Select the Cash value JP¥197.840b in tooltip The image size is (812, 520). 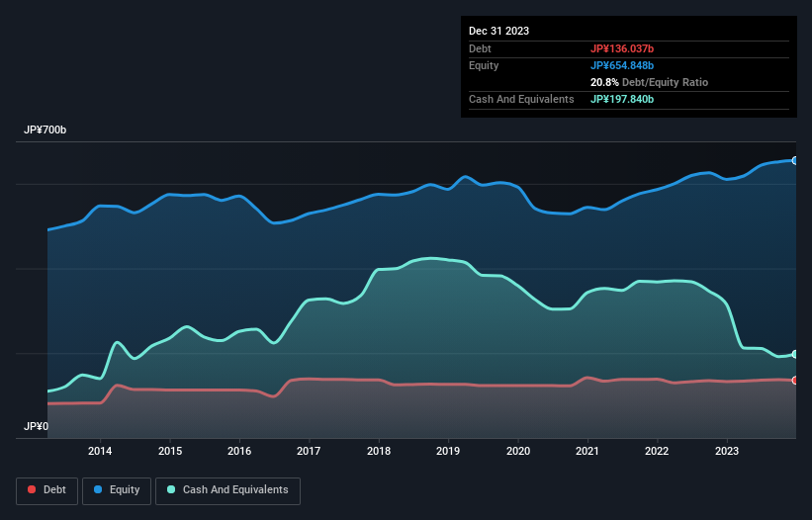[622, 99]
